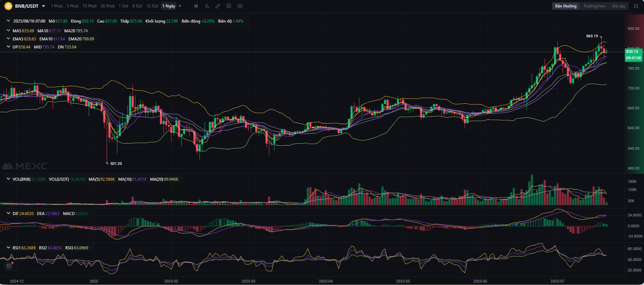This screenshot has height=285, width=644.
Task: Open the candlestick chart type selector
Action: 196,6
